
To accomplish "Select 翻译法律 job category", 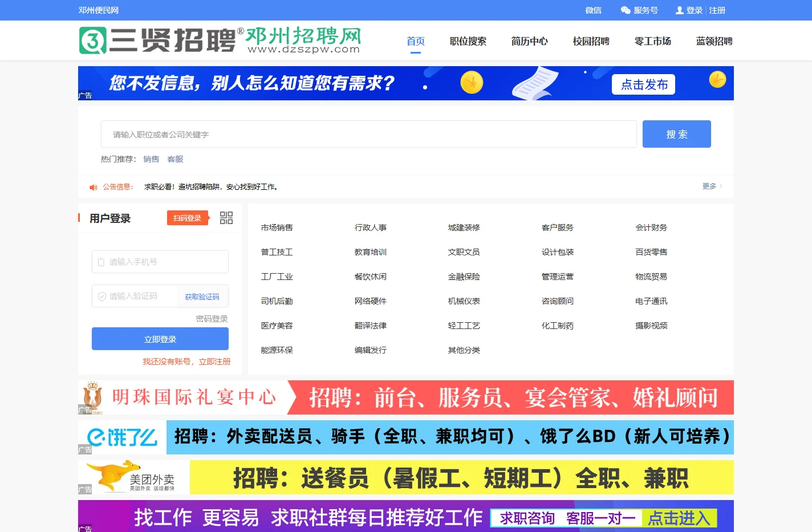I will coord(371,326).
